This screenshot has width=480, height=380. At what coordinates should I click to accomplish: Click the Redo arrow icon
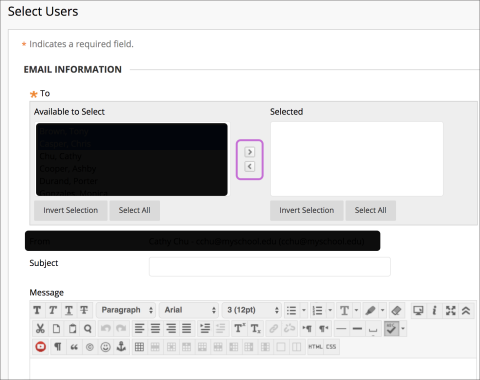pos(121,329)
